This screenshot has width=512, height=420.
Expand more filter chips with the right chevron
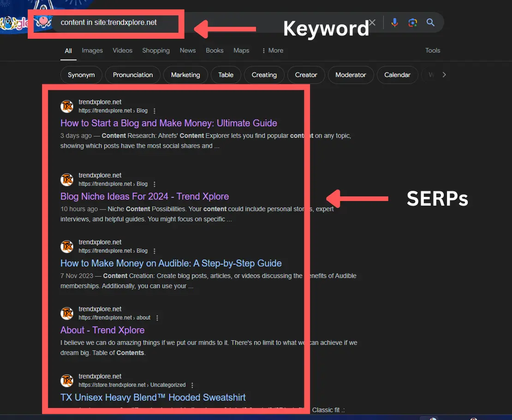tap(443, 75)
